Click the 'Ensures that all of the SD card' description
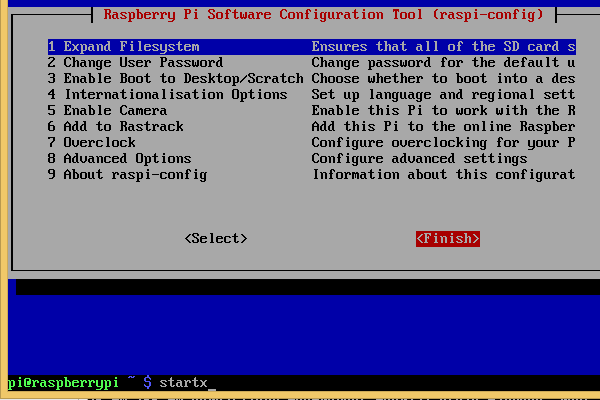The image size is (600, 400). (435, 47)
